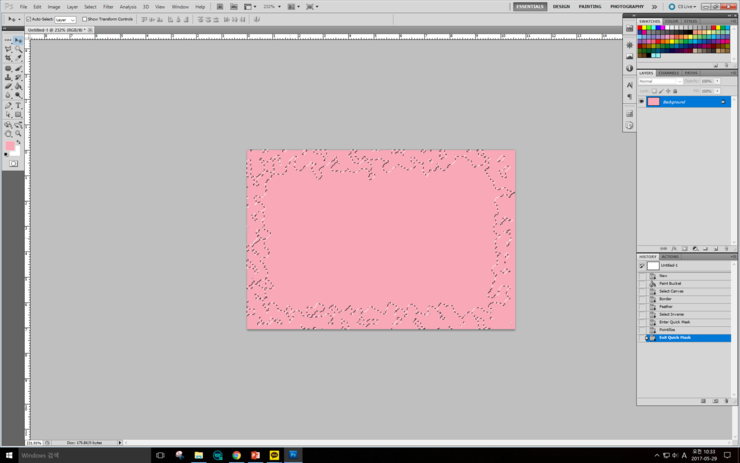Click the pink foreground color swatch
This screenshot has height=463, width=740.
(x=10, y=146)
